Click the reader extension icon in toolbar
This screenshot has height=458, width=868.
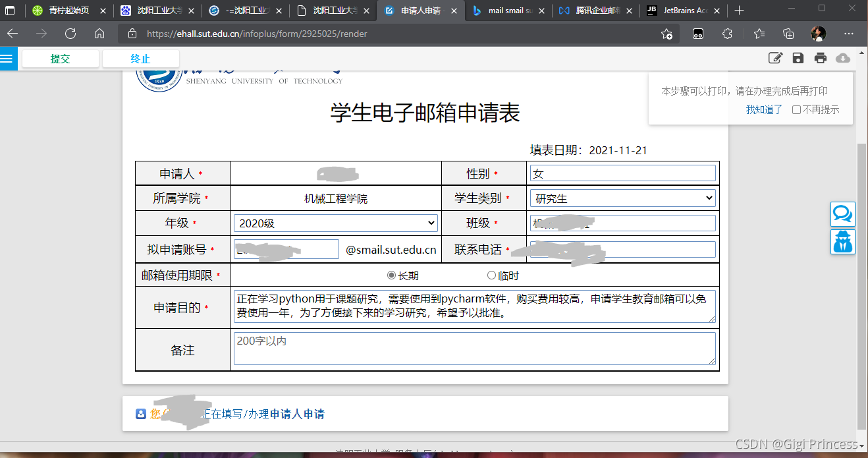(x=698, y=34)
